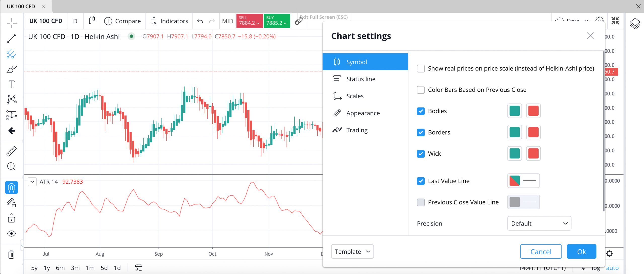This screenshot has width=644, height=274.
Task: Set the chart range to 3m
Action: [x=75, y=268]
